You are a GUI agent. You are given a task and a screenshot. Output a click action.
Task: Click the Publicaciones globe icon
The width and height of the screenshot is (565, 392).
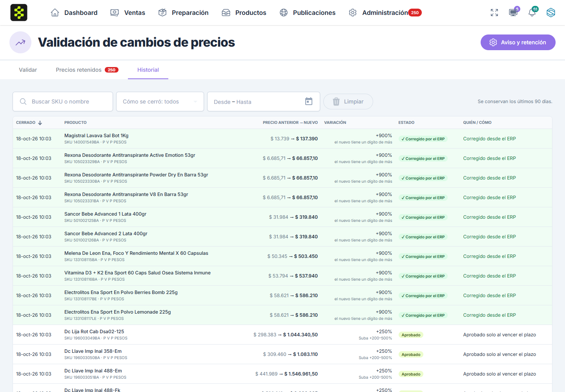click(284, 13)
